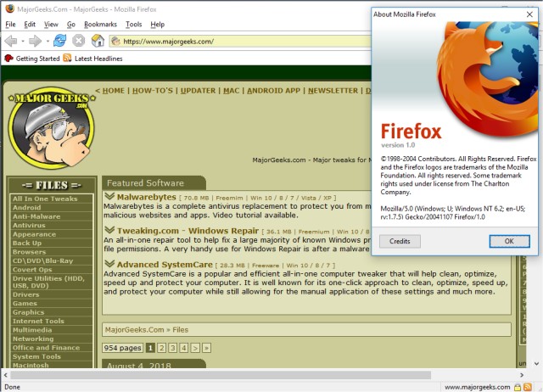This screenshot has width=543, height=392.
Task: Click the HOME navigation link
Action: 113,91
